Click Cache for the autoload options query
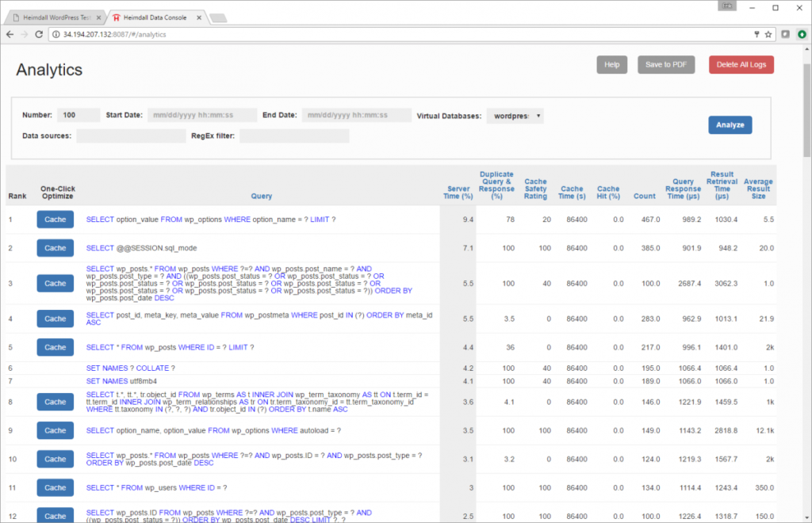This screenshot has height=523, width=812. coord(55,430)
